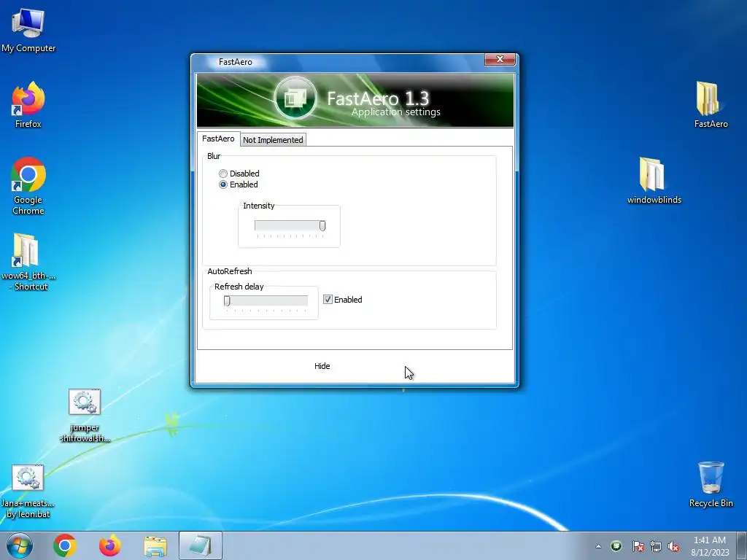Click the middle of the Intensity slider track

tap(290, 225)
